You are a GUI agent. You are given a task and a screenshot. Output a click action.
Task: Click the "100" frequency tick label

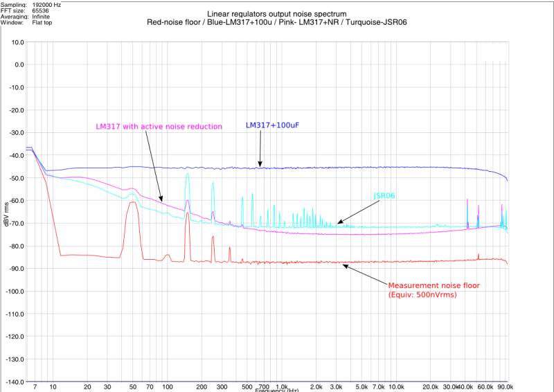[x=168, y=387]
